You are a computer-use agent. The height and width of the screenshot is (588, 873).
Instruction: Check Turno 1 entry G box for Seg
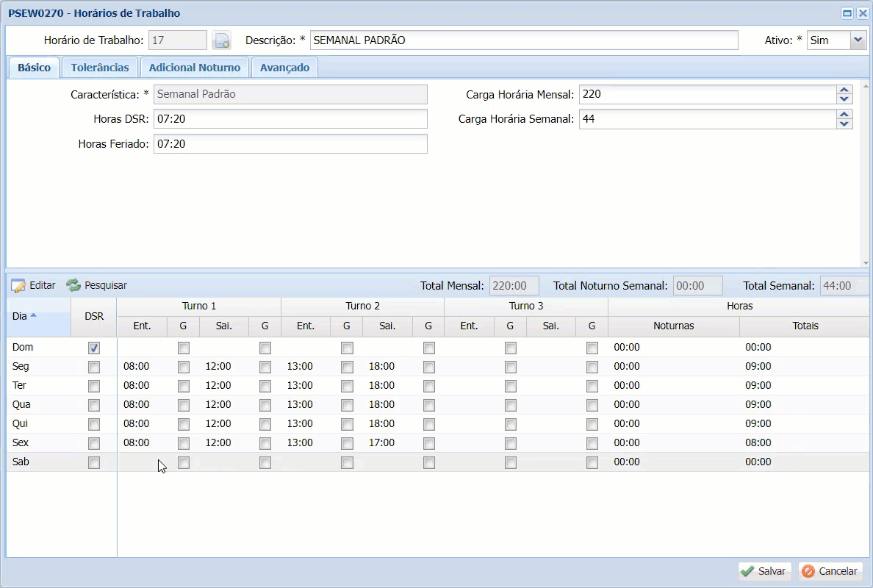coord(184,367)
